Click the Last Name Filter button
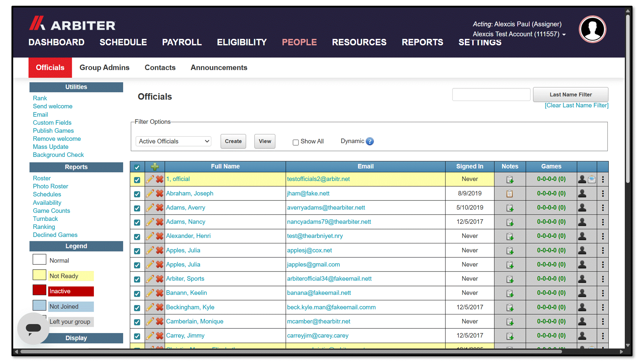This screenshot has width=644, height=362. pyautogui.click(x=571, y=95)
